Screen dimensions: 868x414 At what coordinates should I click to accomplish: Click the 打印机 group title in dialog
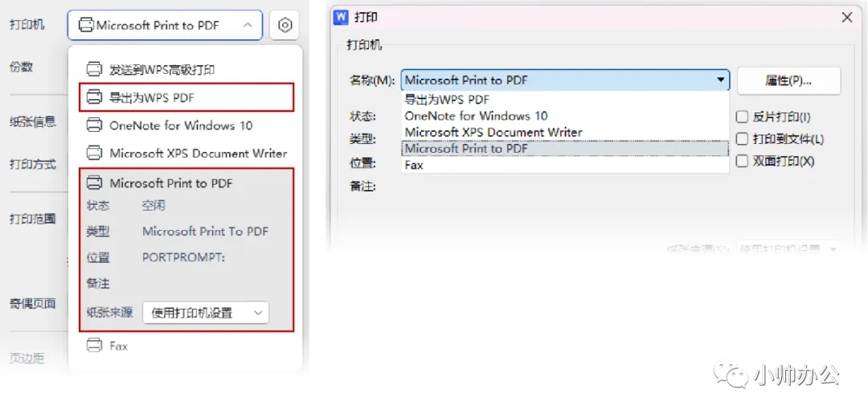tap(364, 45)
